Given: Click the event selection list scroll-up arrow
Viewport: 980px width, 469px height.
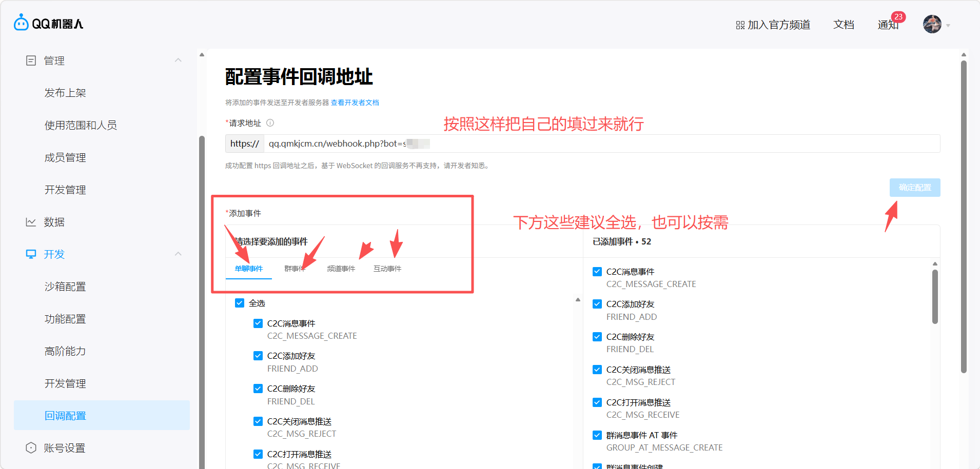Looking at the screenshot, I should [x=578, y=299].
